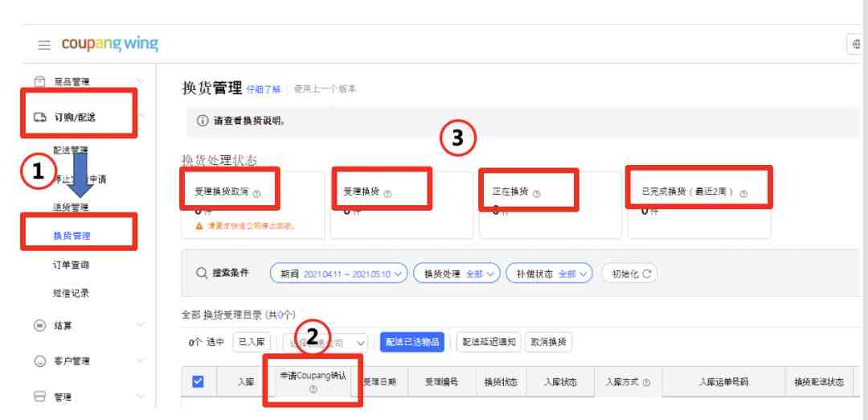Viewport: 868px width, 420px height.
Task: Click the info icon beside 请查看换货说明
Action: point(203,121)
